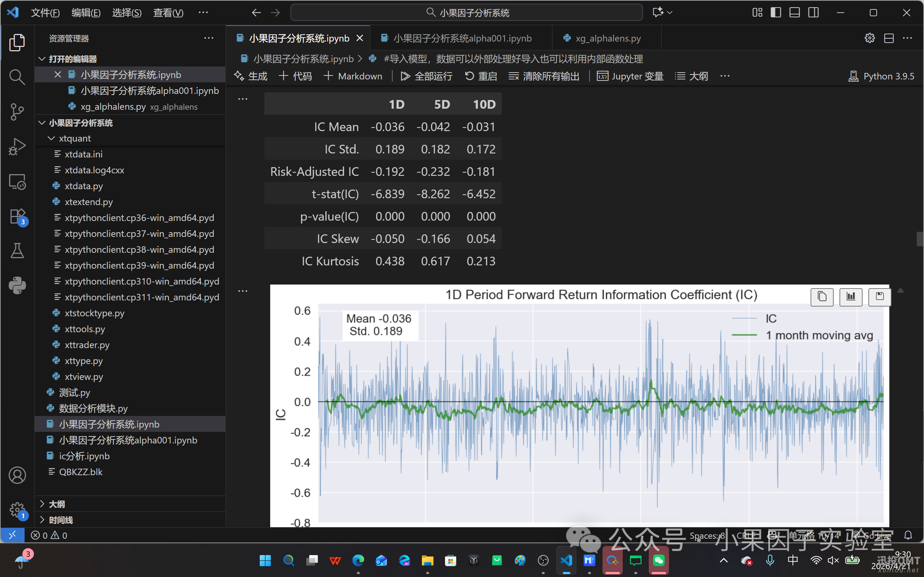Toggle the primary sidebar layout button
924x577 pixels.
[776, 13]
